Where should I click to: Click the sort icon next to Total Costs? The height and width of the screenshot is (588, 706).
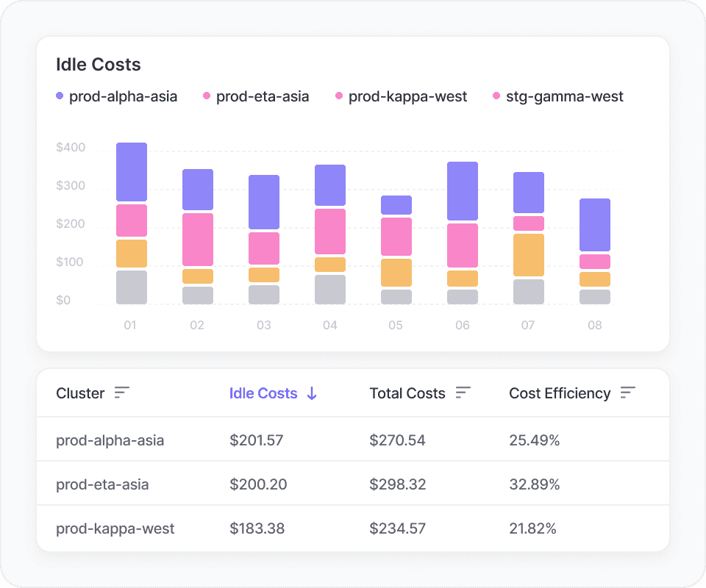coord(463,393)
